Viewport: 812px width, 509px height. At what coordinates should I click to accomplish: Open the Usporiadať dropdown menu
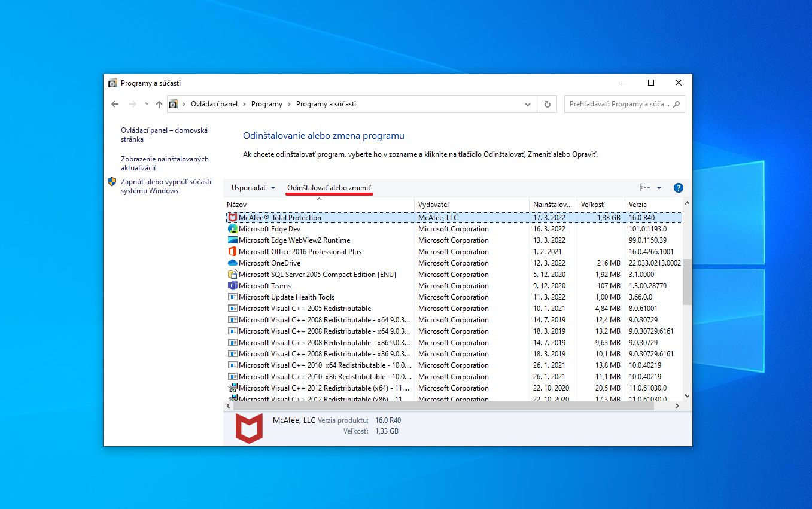pos(254,188)
